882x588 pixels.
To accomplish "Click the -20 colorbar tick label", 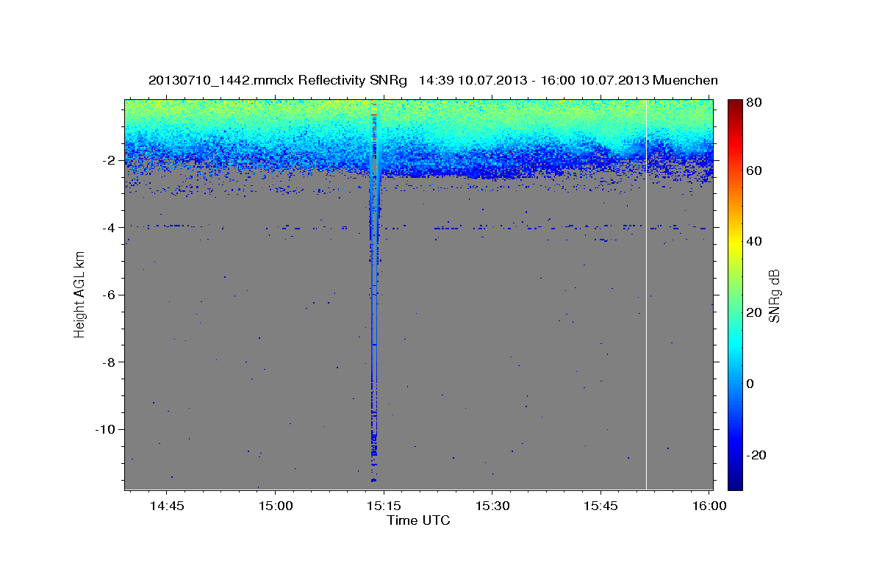I will tap(757, 455).
